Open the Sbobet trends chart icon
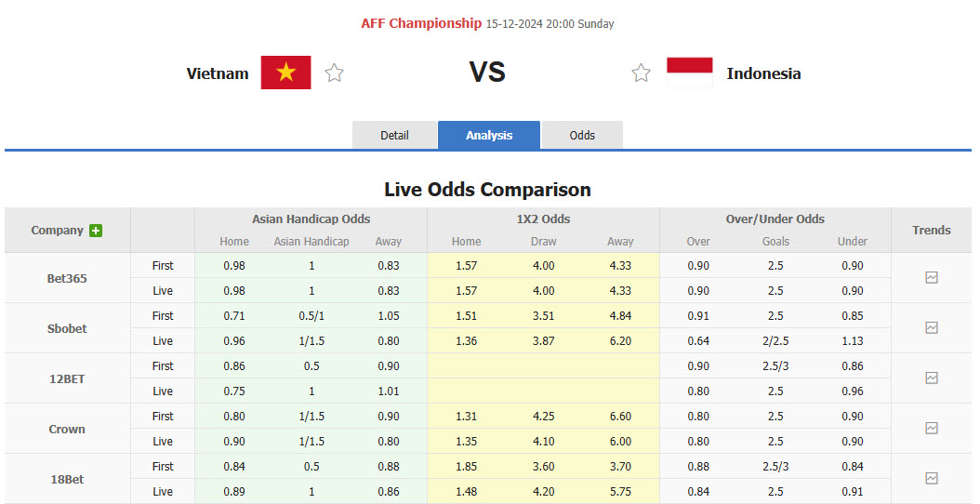The height and width of the screenshot is (504, 980). [932, 327]
